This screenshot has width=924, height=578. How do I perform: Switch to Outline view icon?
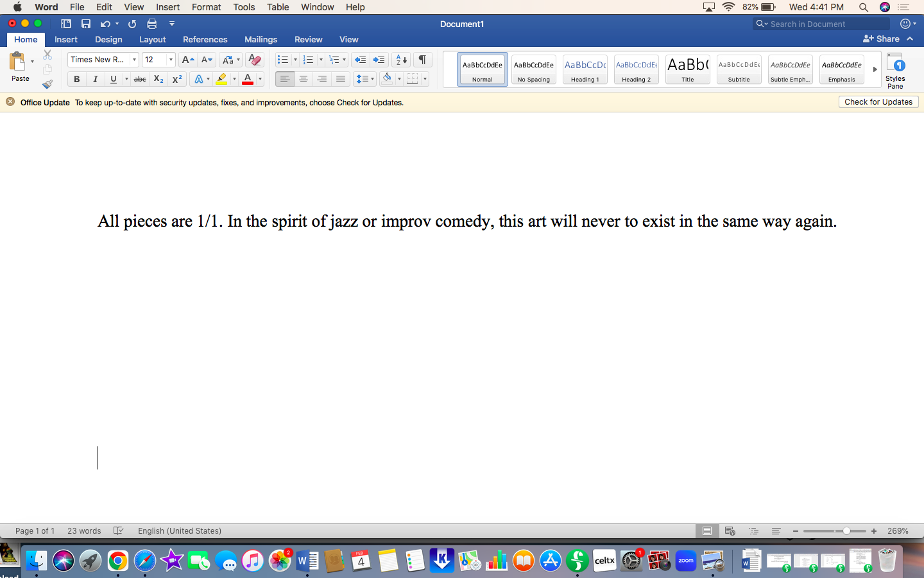tap(753, 531)
